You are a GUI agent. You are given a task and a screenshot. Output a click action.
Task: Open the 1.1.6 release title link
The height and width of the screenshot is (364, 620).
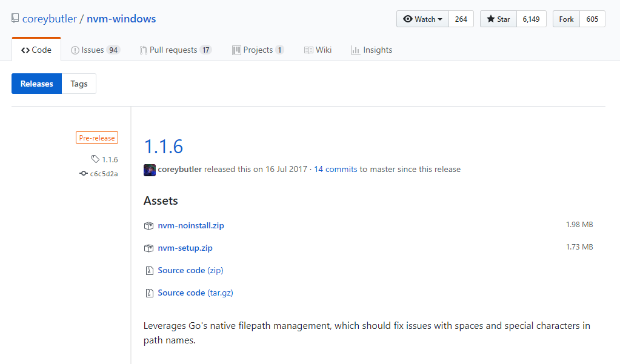163,146
